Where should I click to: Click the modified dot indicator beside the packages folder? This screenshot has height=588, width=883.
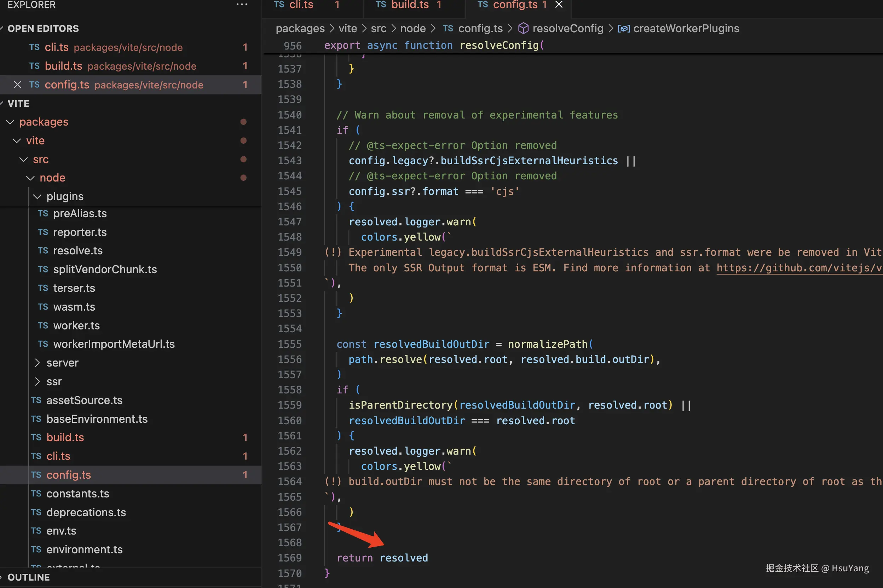pos(243,122)
